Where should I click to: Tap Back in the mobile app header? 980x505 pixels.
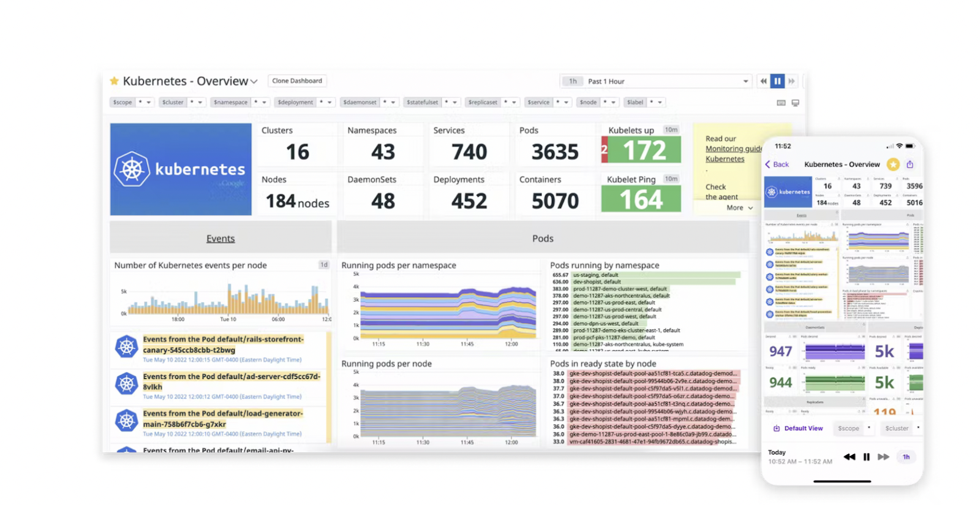coord(777,164)
